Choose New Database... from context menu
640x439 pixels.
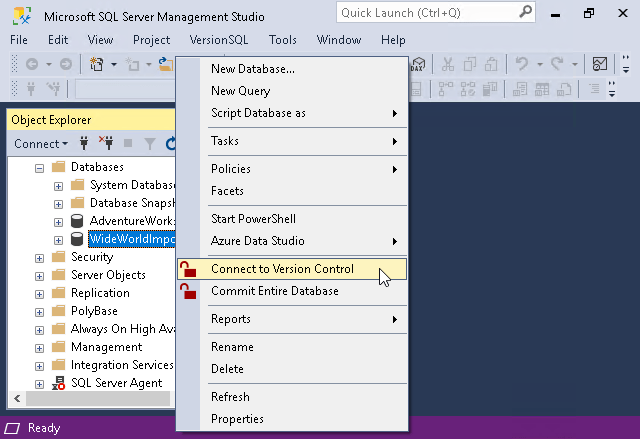[x=292, y=69]
